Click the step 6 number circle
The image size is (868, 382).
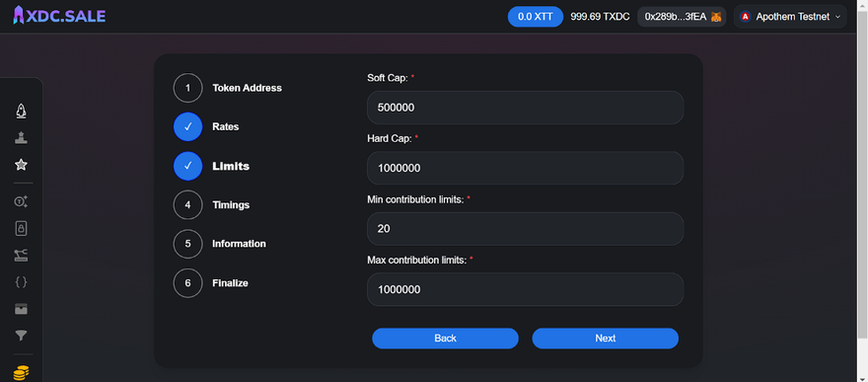187,283
